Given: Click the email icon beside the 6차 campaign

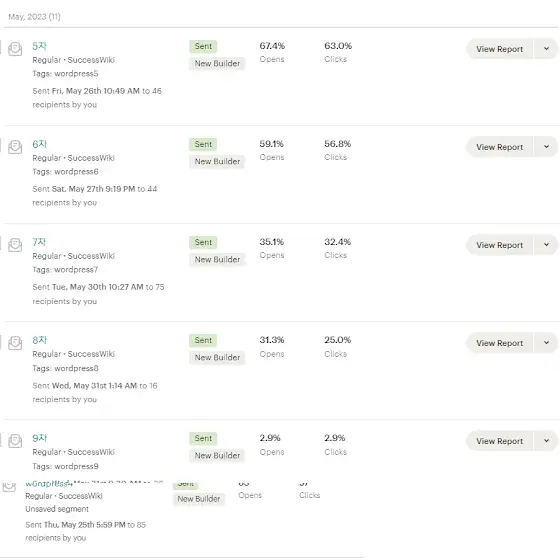Looking at the screenshot, I should (x=15, y=147).
